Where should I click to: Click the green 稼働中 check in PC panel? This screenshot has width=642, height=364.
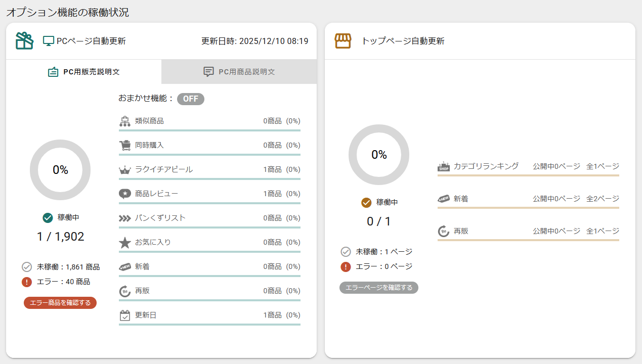click(48, 218)
